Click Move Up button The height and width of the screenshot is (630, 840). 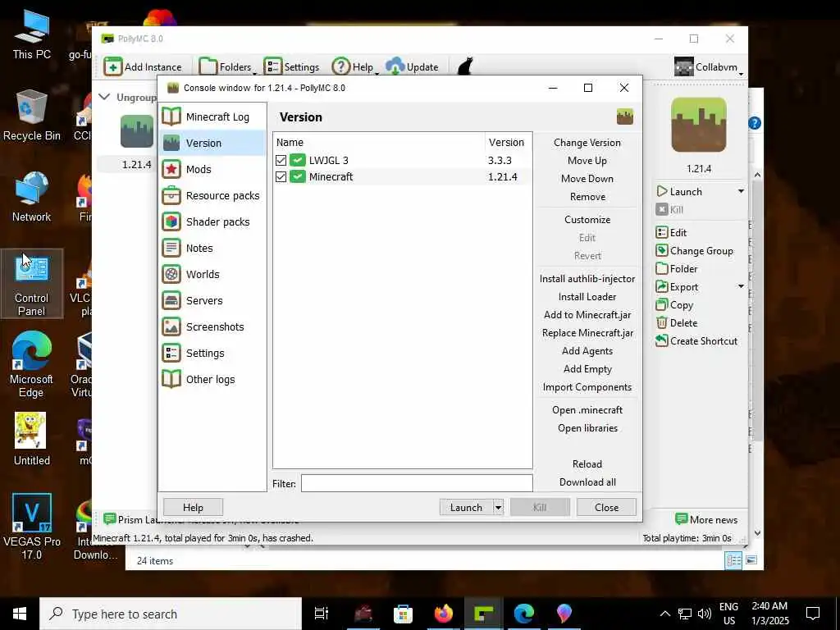(x=587, y=161)
